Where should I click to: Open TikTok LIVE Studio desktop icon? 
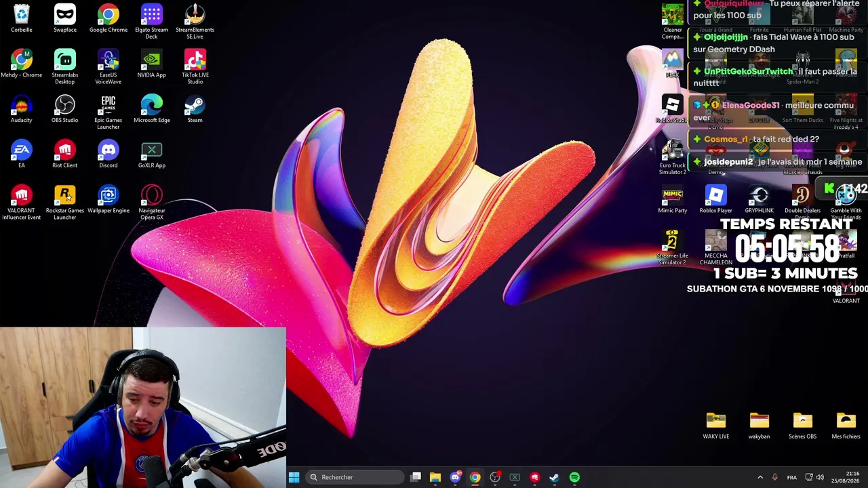coord(195,67)
